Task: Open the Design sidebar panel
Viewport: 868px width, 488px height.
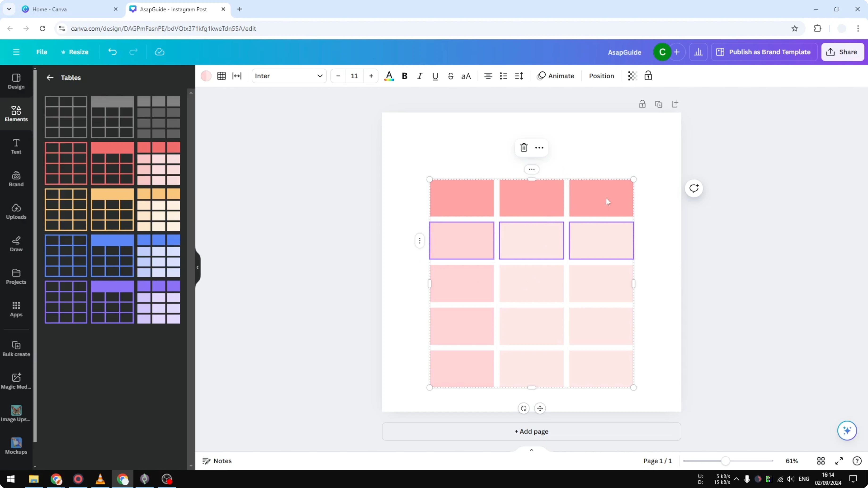Action: pos(16,82)
